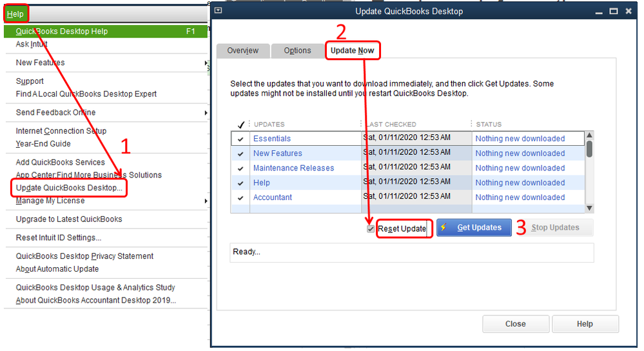Open the window menu icon on title bar
Screen dimensions: 644x351
(x=219, y=10)
